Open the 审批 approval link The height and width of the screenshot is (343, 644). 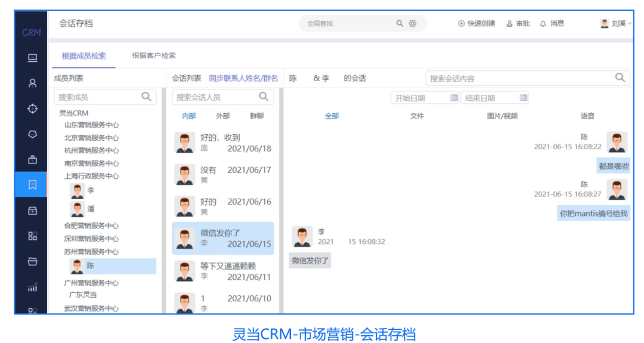coord(518,23)
